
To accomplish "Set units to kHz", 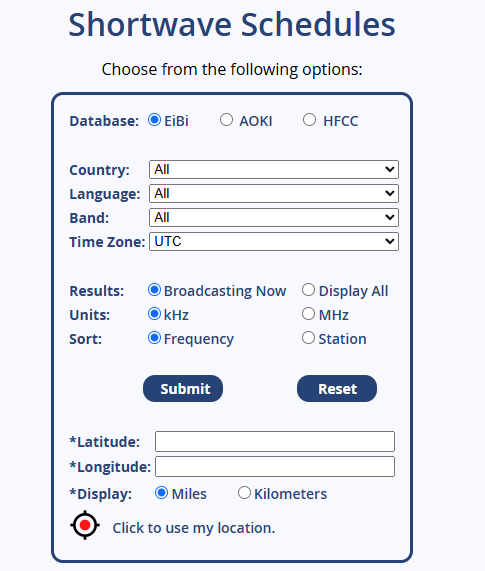I will tap(154, 314).
